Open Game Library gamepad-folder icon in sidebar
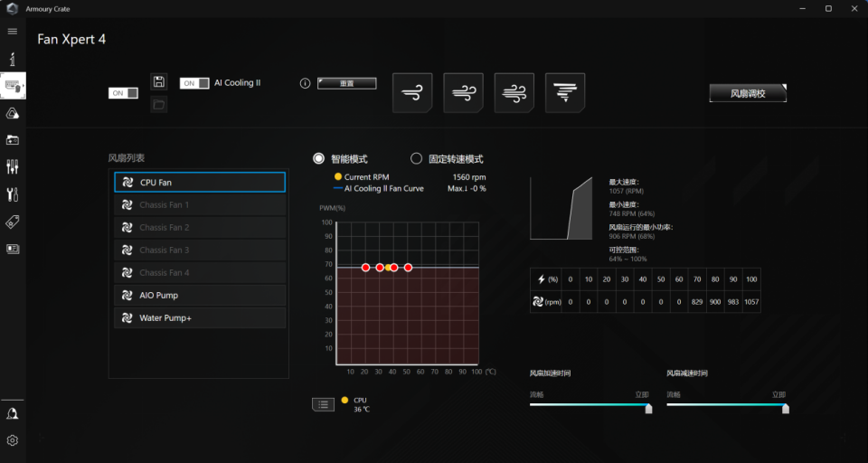868x463 pixels. (12, 140)
